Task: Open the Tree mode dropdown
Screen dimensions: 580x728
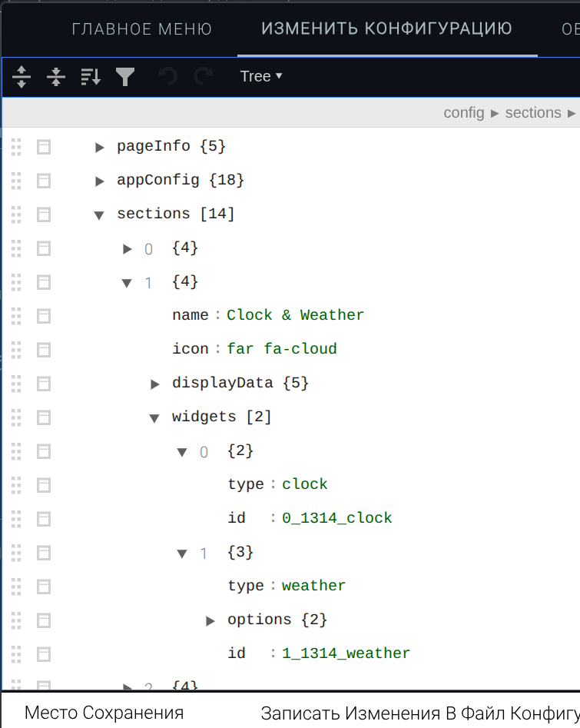Action: [261, 77]
